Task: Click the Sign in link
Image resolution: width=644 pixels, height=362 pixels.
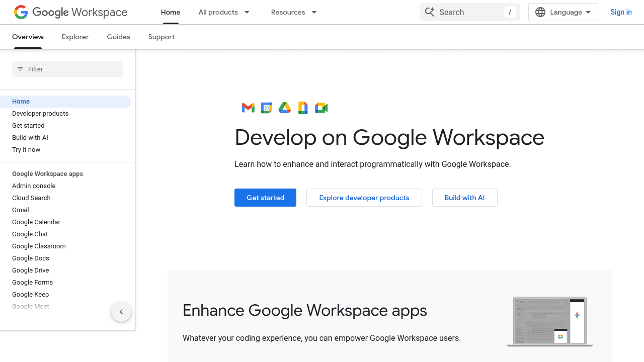Action: point(621,12)
